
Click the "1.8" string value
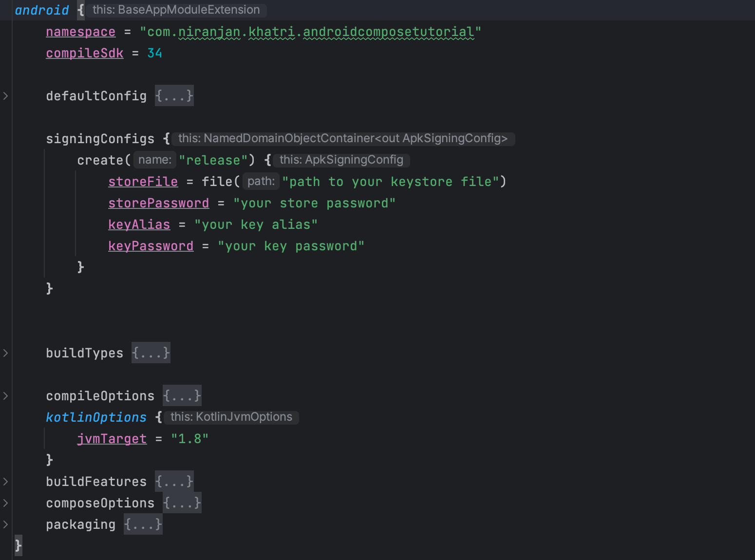click(190, 439)
